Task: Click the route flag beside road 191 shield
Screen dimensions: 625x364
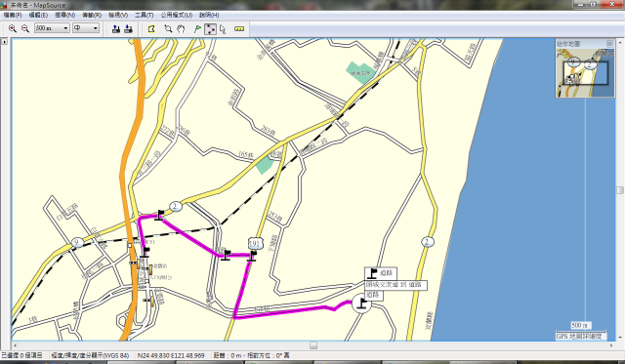Action: coord(252,256)
